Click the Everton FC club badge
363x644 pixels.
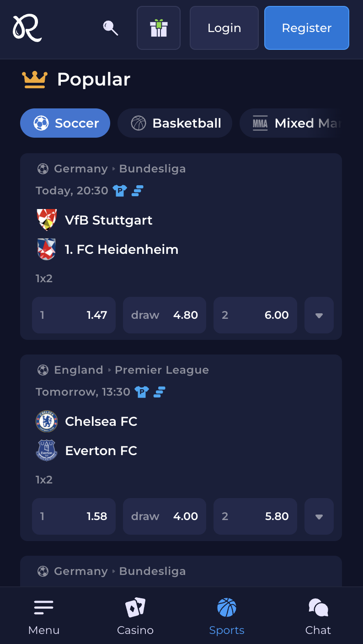[47, 451]
